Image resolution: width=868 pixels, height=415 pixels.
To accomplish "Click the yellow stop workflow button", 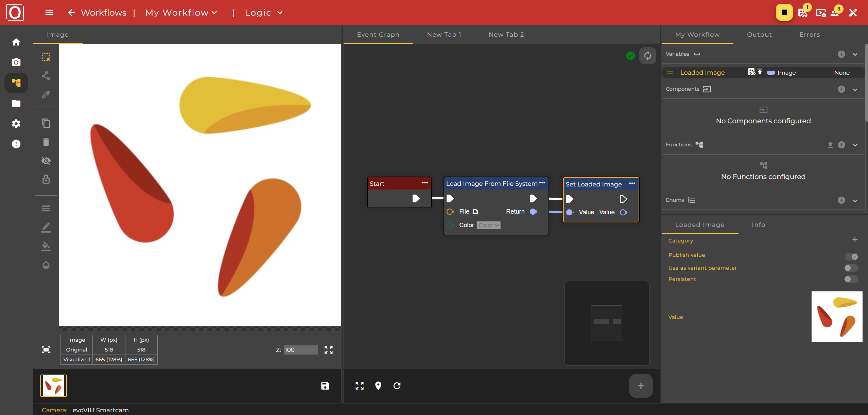I will (784, 13).
